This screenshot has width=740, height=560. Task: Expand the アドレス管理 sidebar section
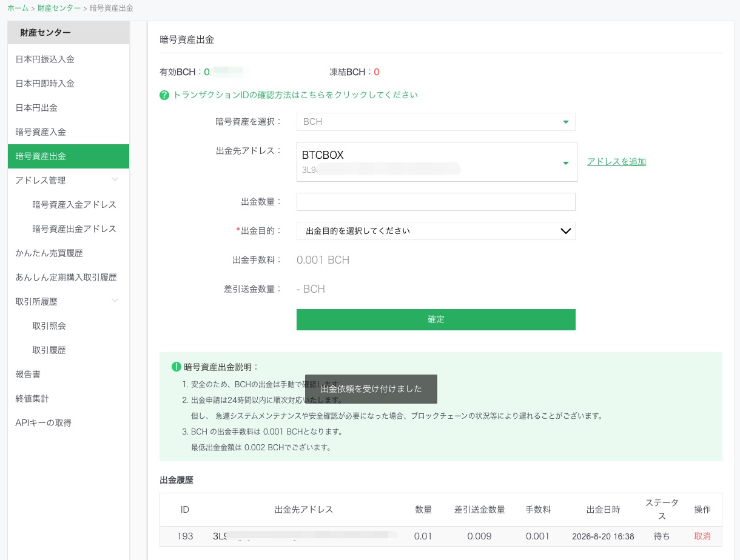coord(69,180)
